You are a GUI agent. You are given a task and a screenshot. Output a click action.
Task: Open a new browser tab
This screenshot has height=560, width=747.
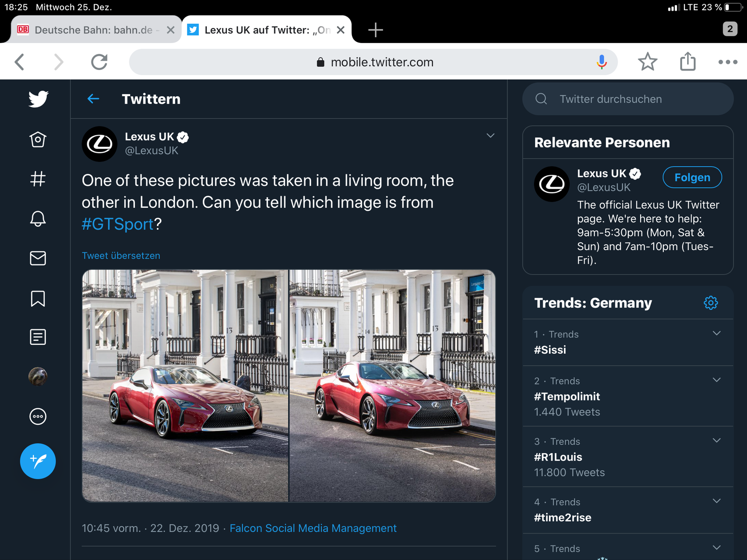pos(375,30)
